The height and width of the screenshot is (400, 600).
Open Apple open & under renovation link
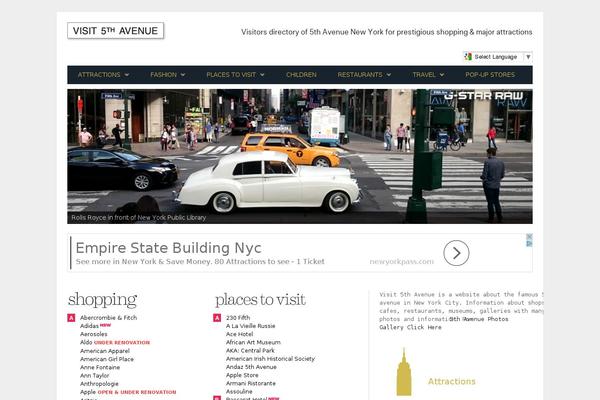[x=128, y=392]
